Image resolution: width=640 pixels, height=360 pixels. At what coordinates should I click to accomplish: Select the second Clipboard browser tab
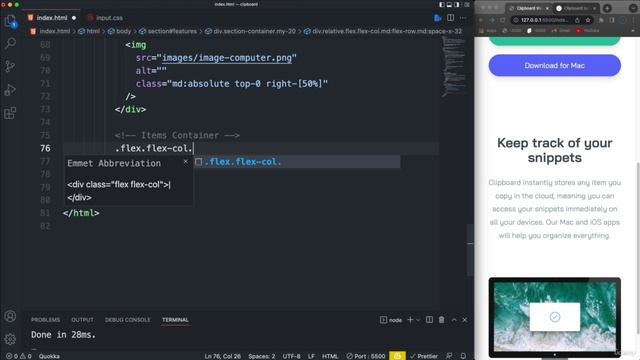pos(576,8)
